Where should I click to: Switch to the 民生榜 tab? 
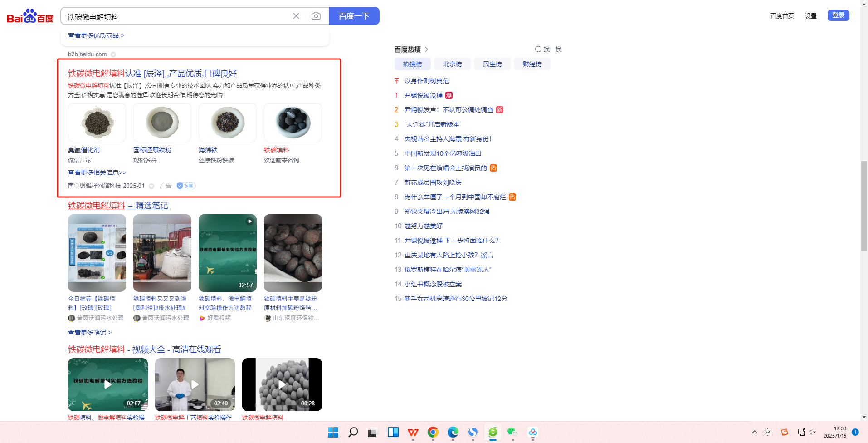tap(493, 64)
